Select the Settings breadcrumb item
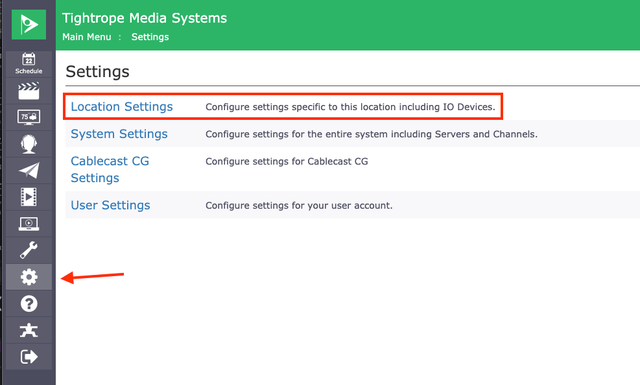Image resolution: width=640 pixels, height=385 pixels. [150, 37]
